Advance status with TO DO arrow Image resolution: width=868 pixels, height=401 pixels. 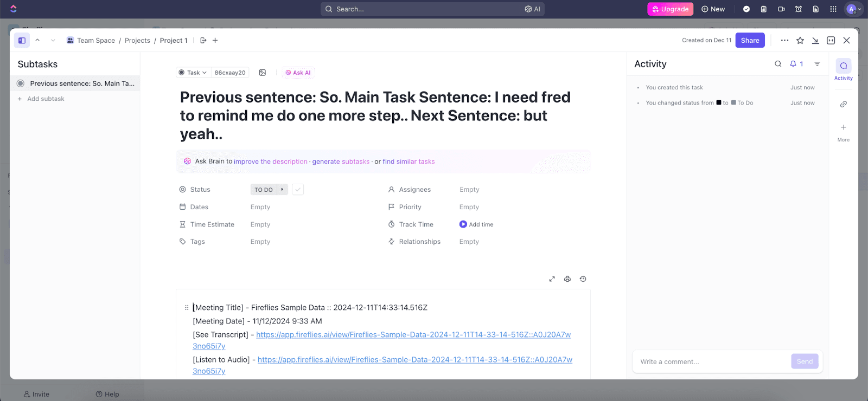282,190
